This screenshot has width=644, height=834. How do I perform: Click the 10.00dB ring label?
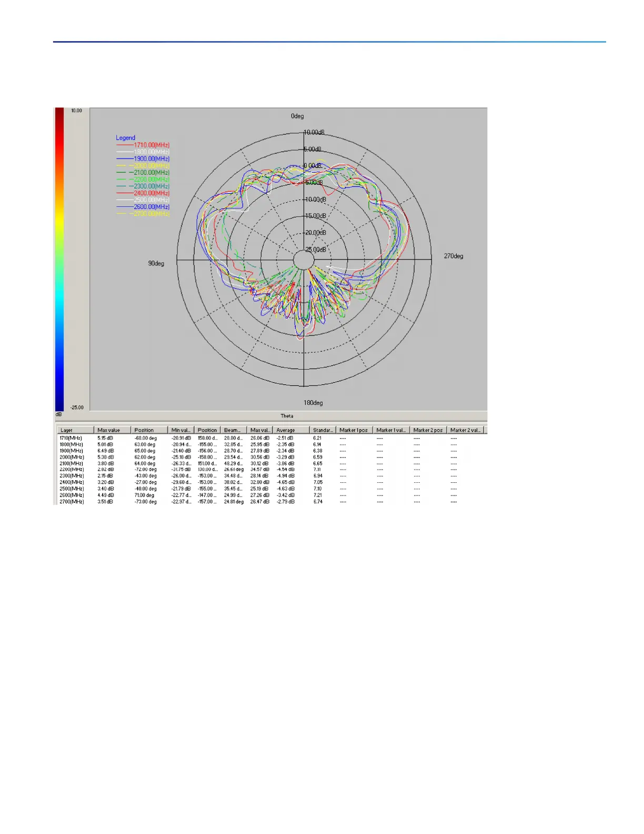point(315,132)
